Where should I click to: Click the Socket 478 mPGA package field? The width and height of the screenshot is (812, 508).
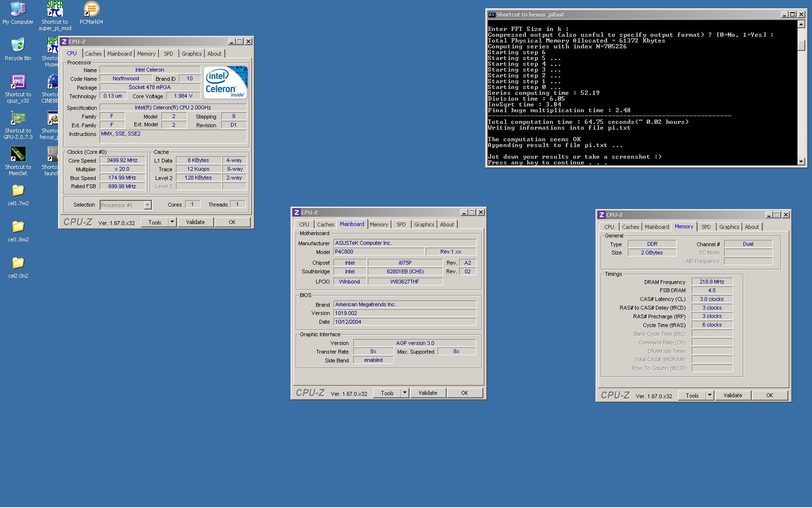[150, 87]
